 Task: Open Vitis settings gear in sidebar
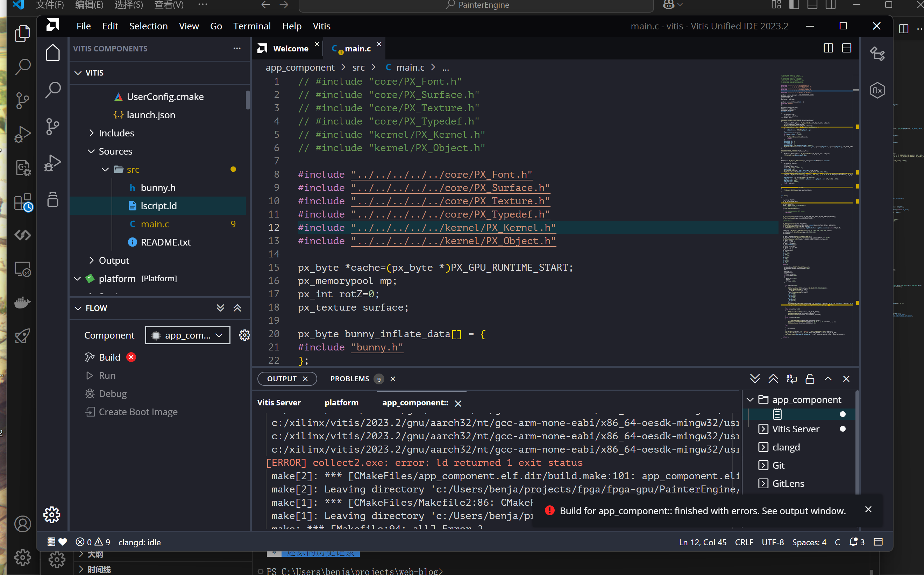(52, 515)
